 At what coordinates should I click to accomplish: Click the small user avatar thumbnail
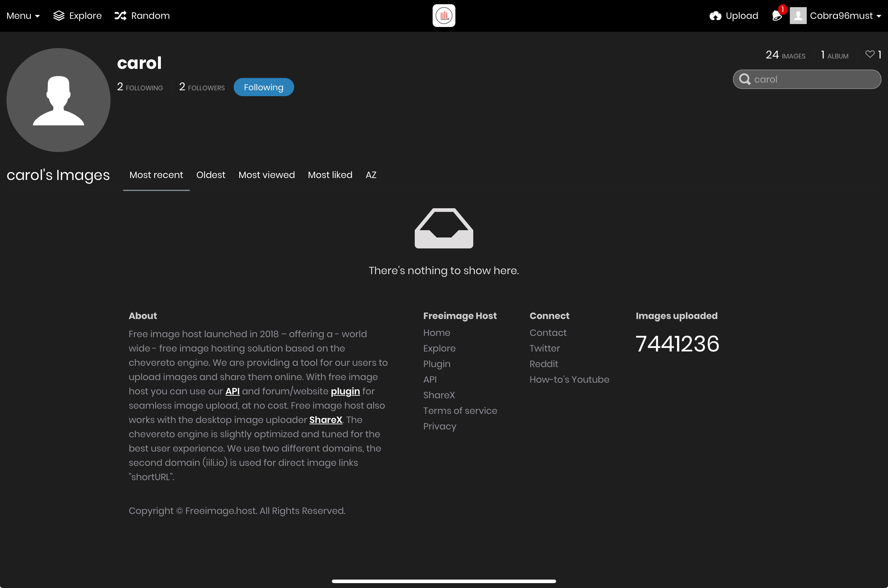pos(798,16)
